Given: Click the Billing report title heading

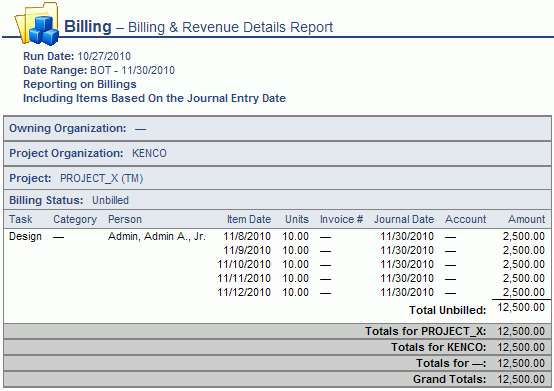Looking at the screenshot, I should pos(199,27).
